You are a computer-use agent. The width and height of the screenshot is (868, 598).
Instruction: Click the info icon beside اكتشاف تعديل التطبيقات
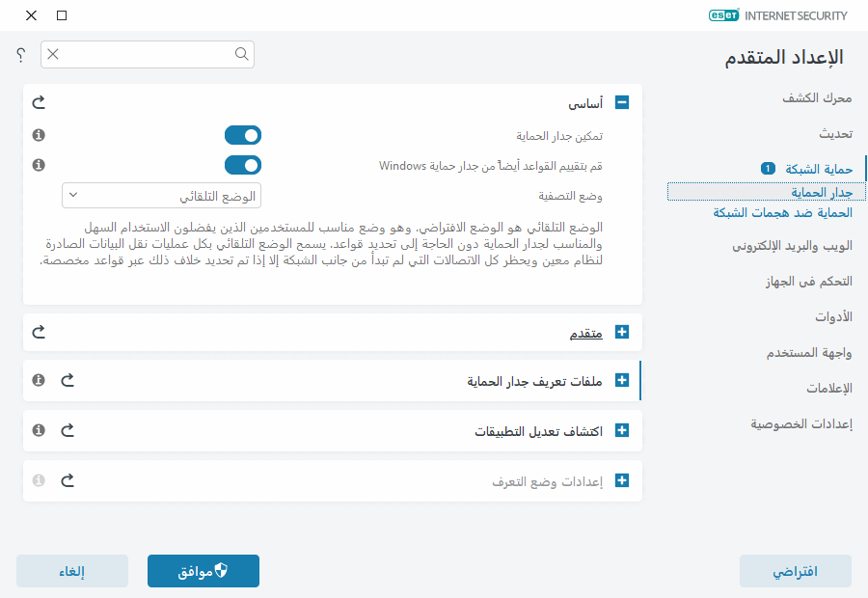coord(38,430)
